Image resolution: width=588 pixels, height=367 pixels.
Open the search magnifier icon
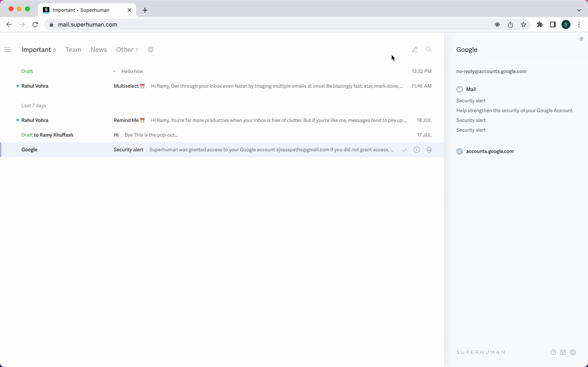(x=429, y=50)
